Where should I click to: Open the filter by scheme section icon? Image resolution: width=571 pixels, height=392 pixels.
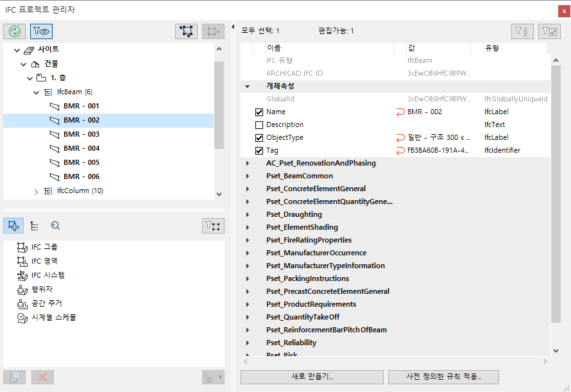(x=523, y=31)
